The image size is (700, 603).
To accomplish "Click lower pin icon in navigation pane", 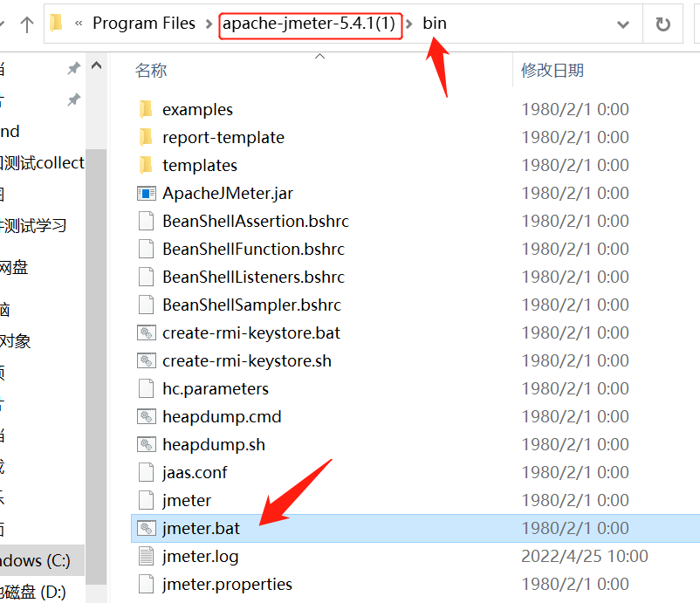I will 73,99.
